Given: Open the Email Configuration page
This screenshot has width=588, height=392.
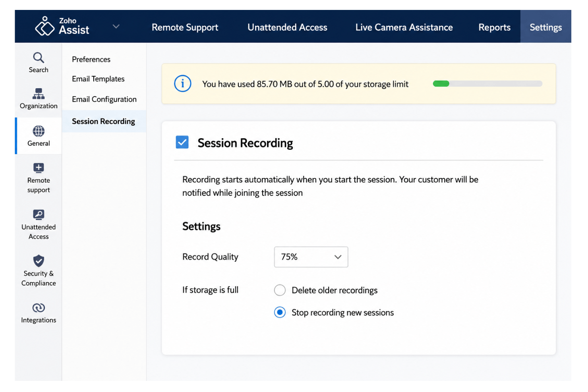Looking at the screenshot, I should pyautogui.click(x=104, y=99).
